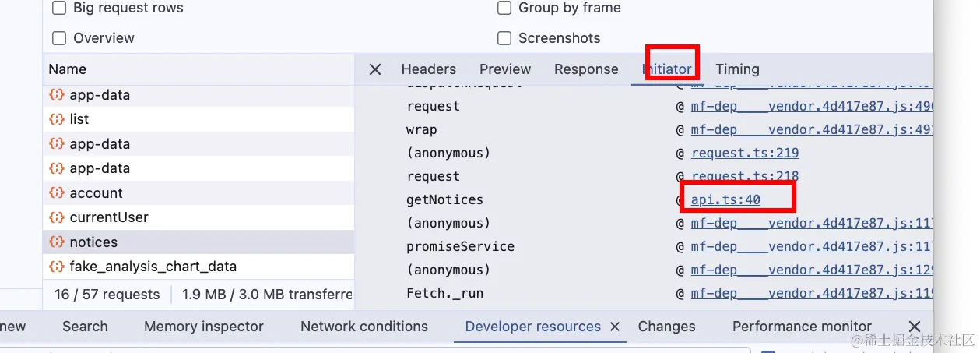Screen dimensions: 980x353
Task: Toggle the Overview checkbox
Action: 59,38
